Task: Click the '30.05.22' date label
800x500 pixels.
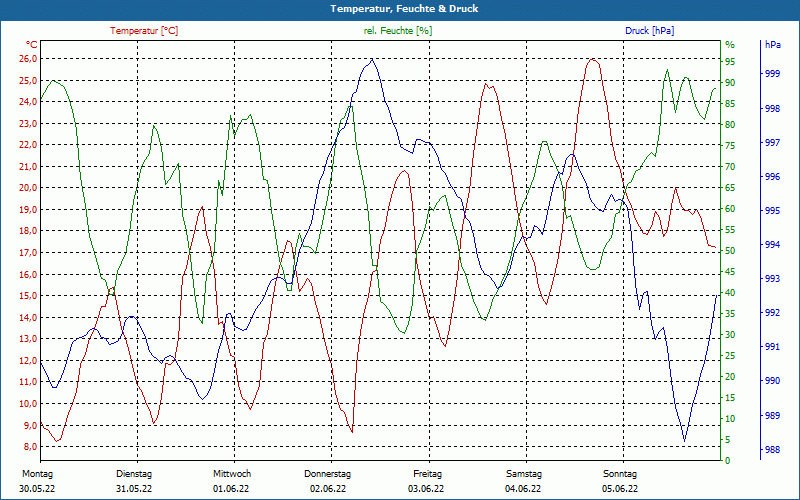Action: pyautogui.click(x=37, y=489)
